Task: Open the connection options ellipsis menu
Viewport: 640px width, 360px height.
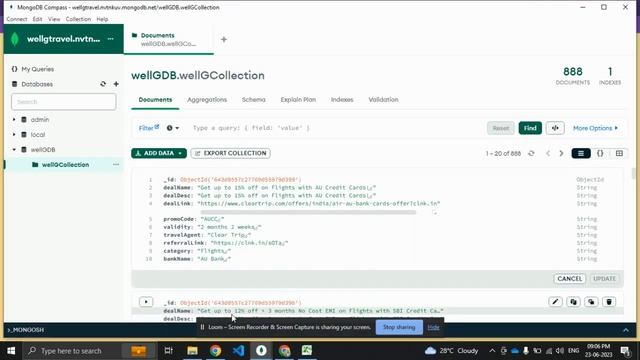Action: tap(111, 39)
